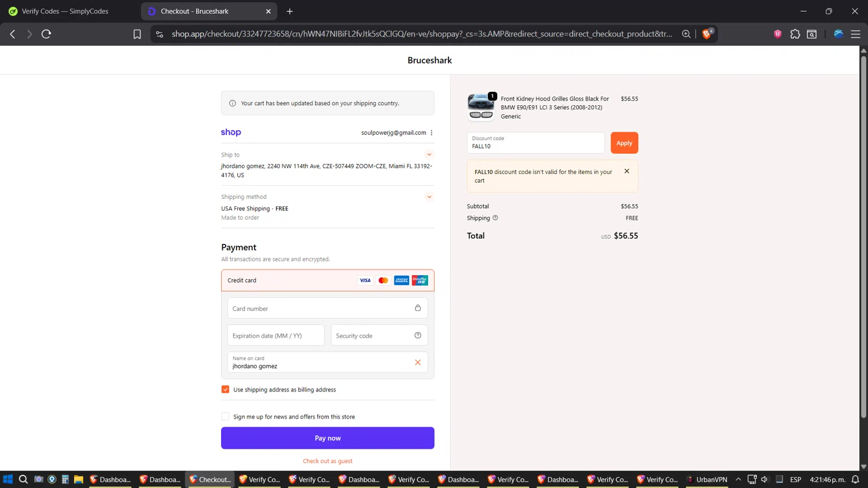Click the Bruceshark store title
This screenshot has width=868, height=488.
tap(429, 60)
